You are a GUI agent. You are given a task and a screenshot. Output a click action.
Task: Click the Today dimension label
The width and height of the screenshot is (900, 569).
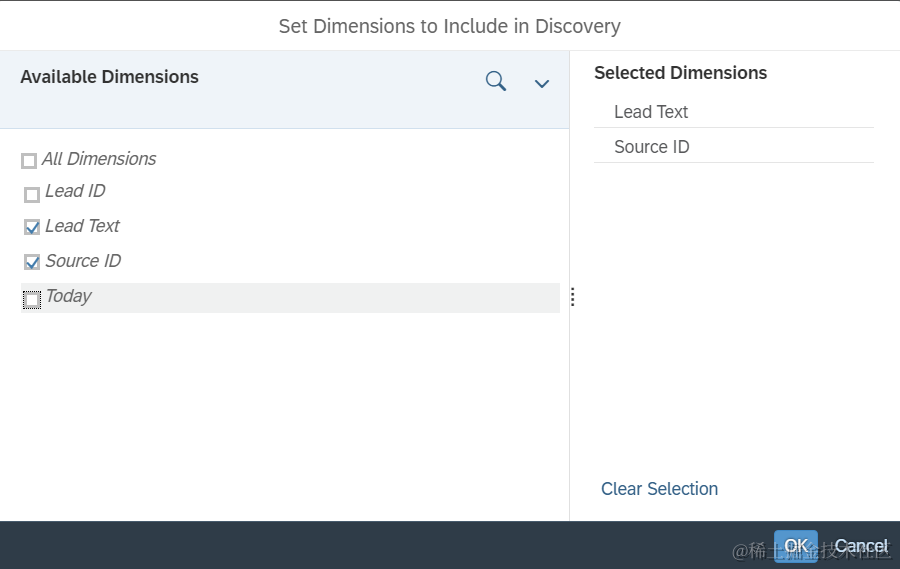coord(68,296)
